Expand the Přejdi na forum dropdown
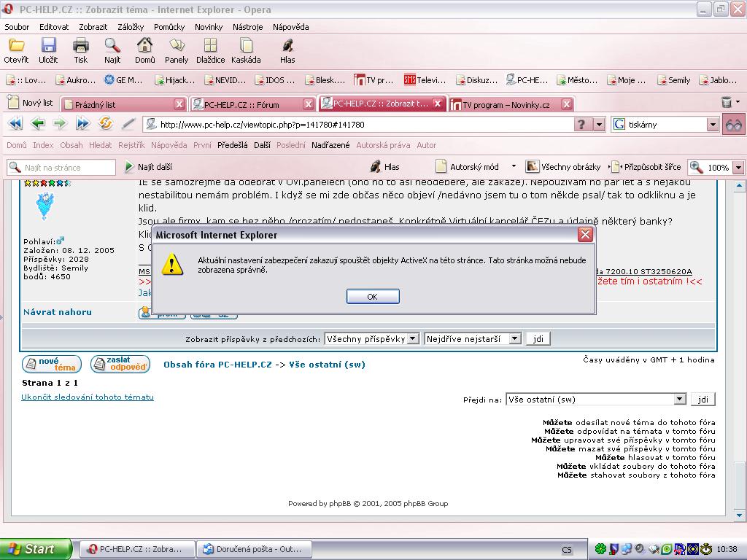 [680, 400]
